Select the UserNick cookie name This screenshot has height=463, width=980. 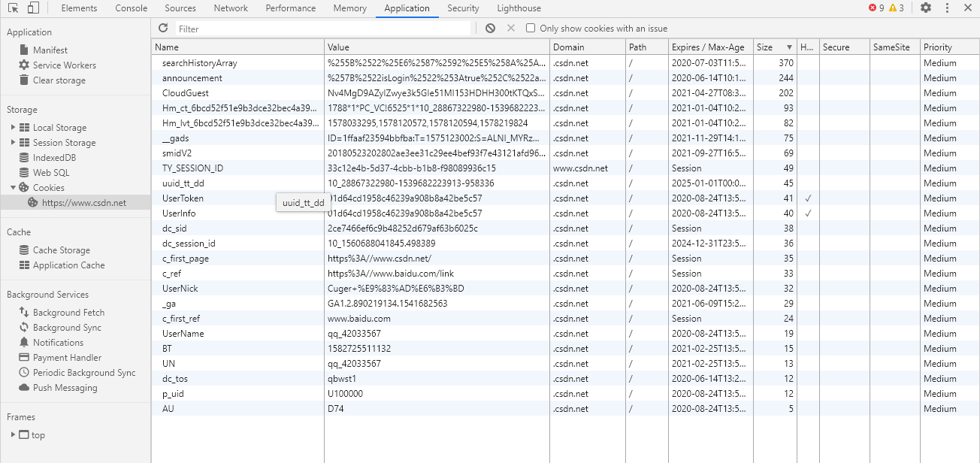tap(180, 289)
